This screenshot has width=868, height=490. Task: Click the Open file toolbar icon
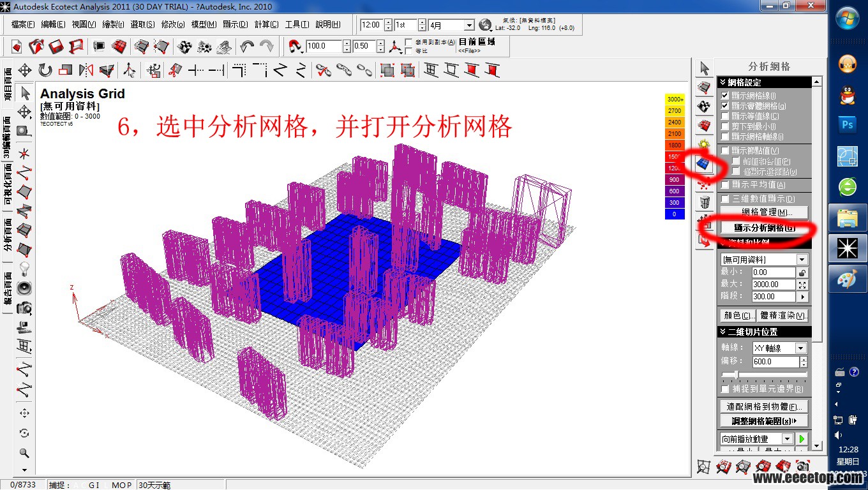click(36, 47)
